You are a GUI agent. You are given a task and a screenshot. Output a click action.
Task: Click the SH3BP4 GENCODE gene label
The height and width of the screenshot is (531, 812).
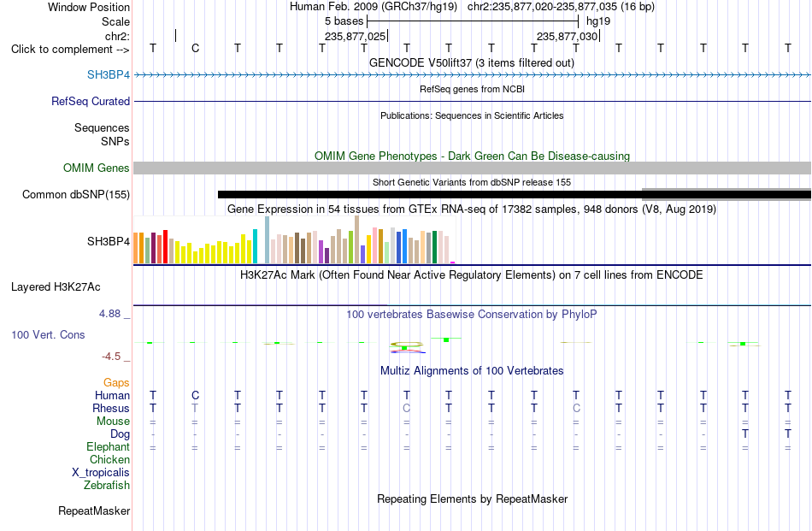pos(109,74)
